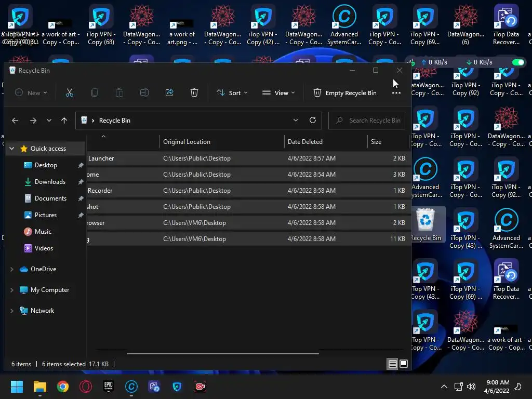Viewport: 532px width, 399px height.
Task: Click the Share icon in toolbar
Action: coord(169,92)
